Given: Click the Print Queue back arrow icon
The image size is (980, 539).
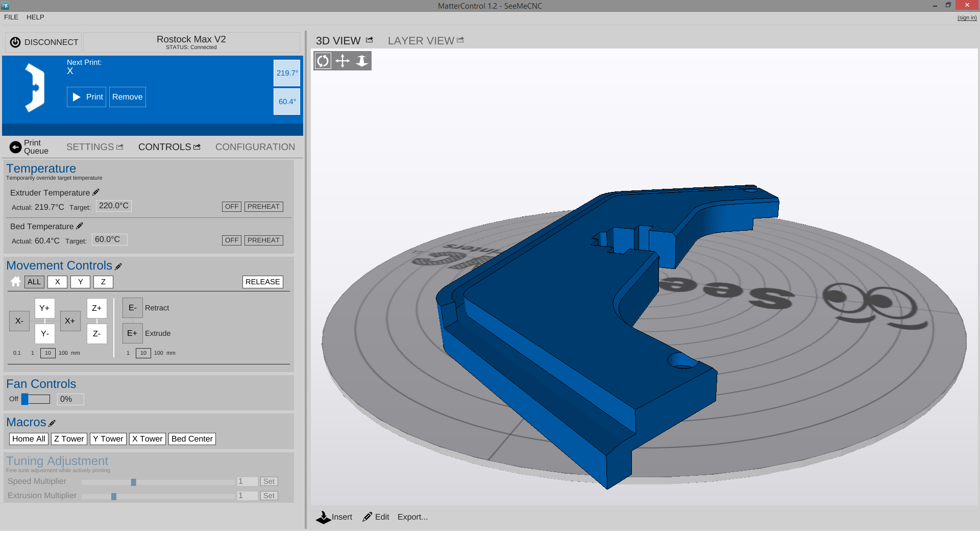Looking at the screenshot, I should tap(16, 147).
